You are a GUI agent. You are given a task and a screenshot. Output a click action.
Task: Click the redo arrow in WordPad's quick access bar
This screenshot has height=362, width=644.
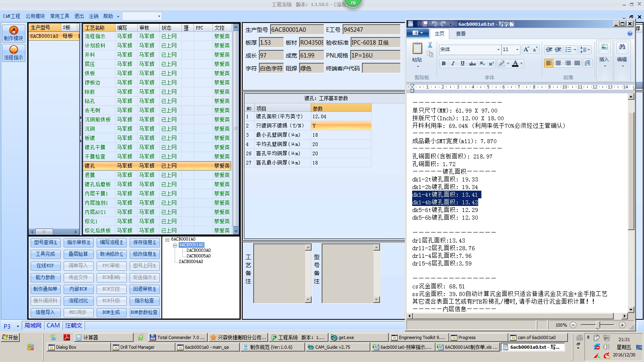pos(443,24)
